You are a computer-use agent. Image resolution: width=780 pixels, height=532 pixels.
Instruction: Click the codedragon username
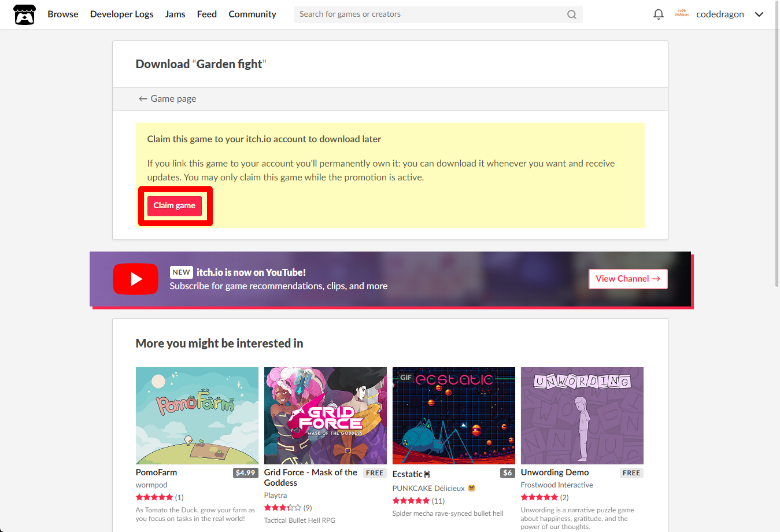(x=720, y=14)
